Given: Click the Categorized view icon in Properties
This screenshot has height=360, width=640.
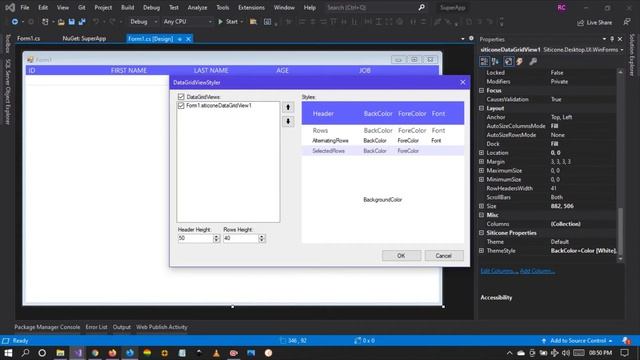Looking at the screenshot, I should coord(484,62).
